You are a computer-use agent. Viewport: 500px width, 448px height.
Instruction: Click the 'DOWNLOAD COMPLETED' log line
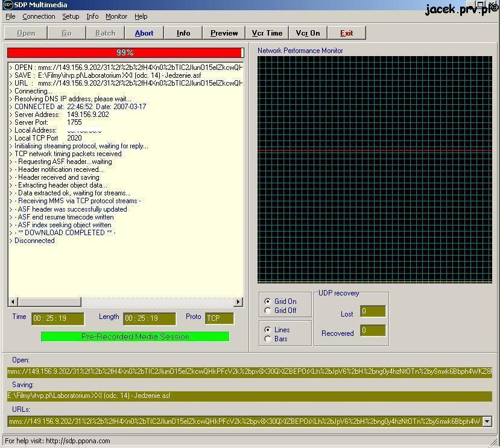(63, 233)
